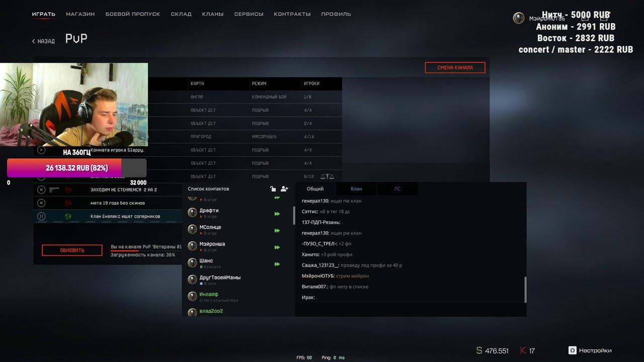Screen dimensions: 644x362
Task: Sort rooms by ИГРОКИ column header
Action: (311, 83)
